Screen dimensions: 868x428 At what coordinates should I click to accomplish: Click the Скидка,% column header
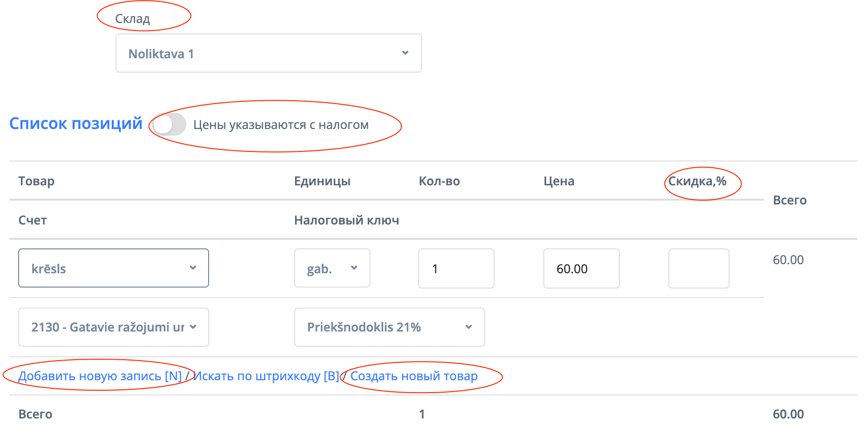[697, 181]
